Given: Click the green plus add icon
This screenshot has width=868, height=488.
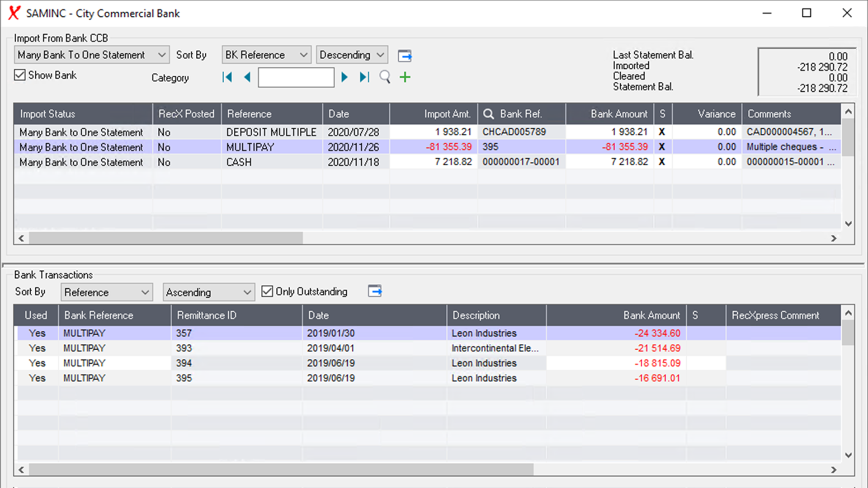Looking at the screenshot, I should point(405,77).
